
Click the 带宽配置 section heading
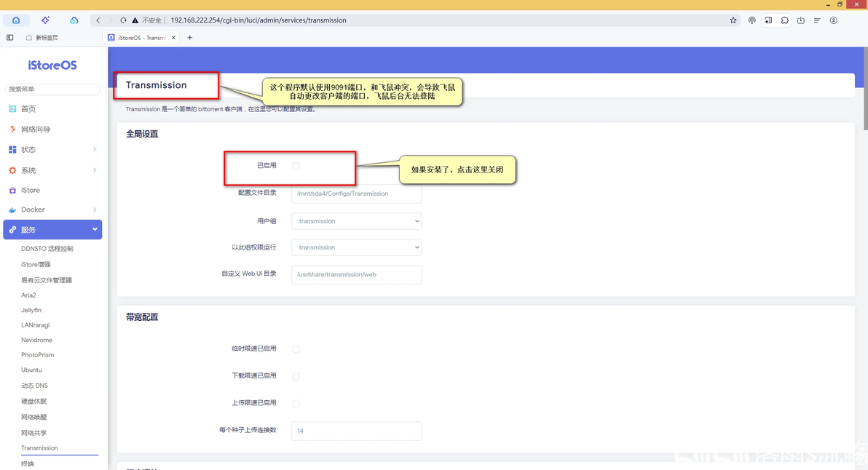(142, 317)
